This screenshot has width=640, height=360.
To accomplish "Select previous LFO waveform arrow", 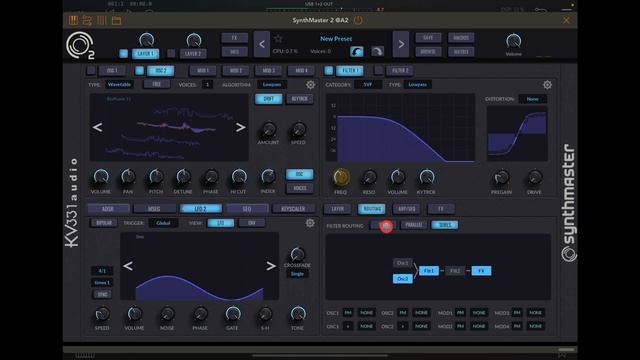I will pos(128,266).
